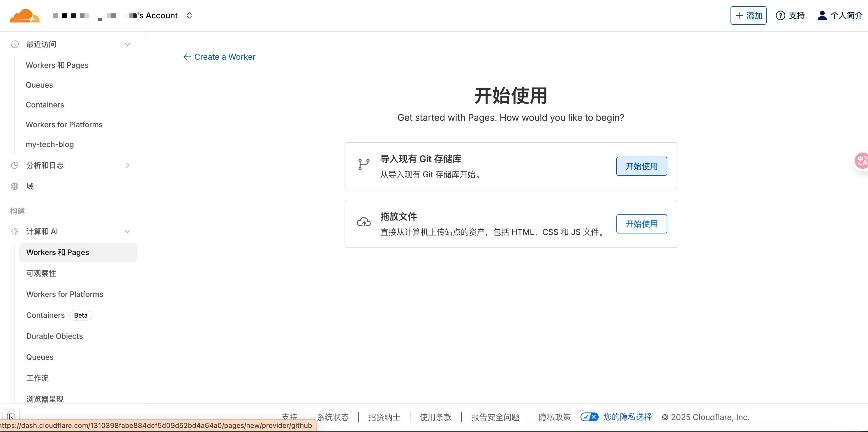Collapse the 最近访问 section
Viewport: 868px width, 432px height.
127,45
